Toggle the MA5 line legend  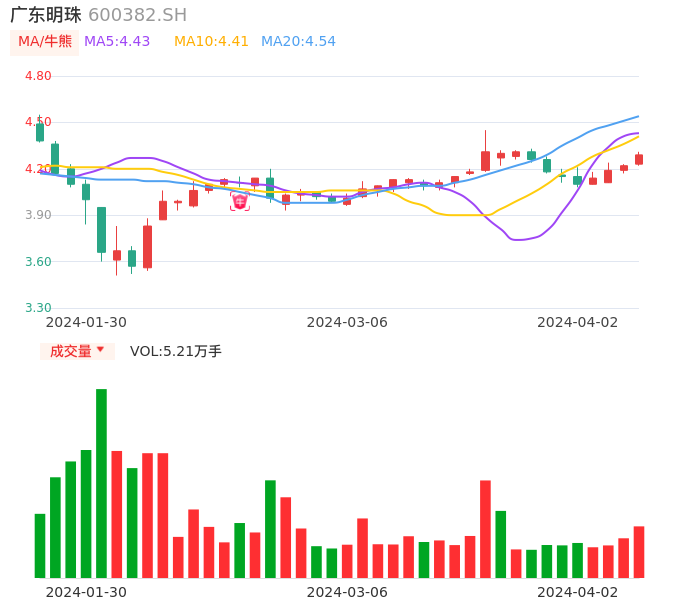click(x=117, y=42)
